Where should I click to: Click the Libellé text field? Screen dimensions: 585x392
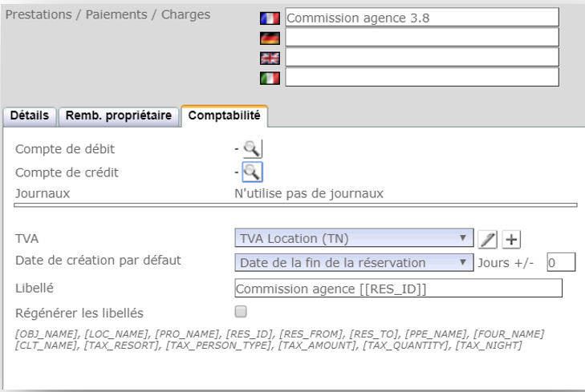(x=398, y=289)
